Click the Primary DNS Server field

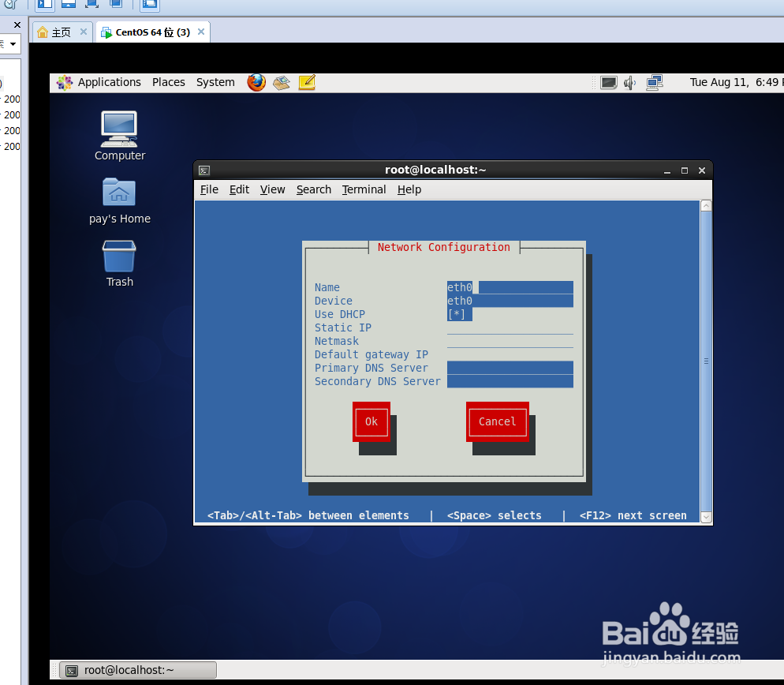point(510,368)
